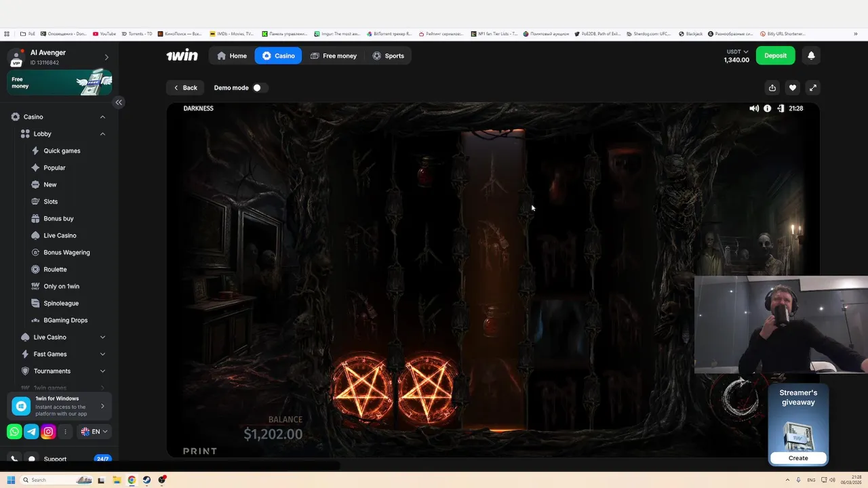Viewport: 868px width, 488px height.
Task: Open the PoE bookmark folder
Action: pyautogui.click(x=28, y=34)
